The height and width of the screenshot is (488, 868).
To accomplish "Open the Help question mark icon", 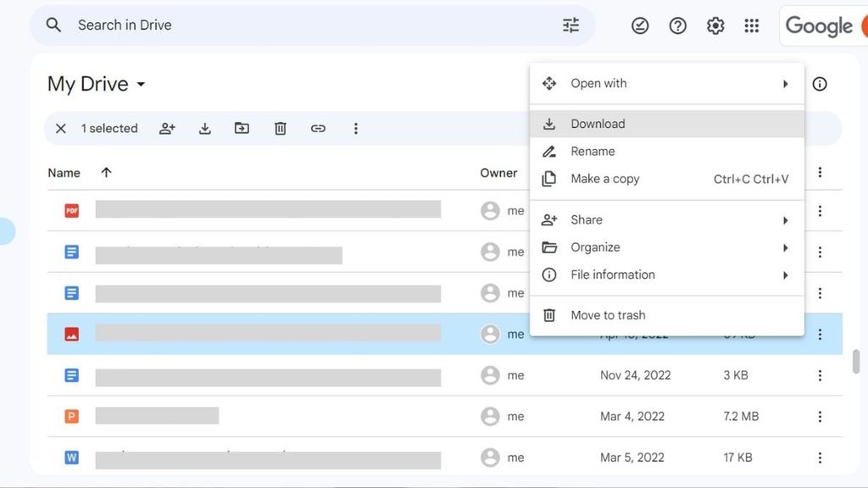I will 677,26.
